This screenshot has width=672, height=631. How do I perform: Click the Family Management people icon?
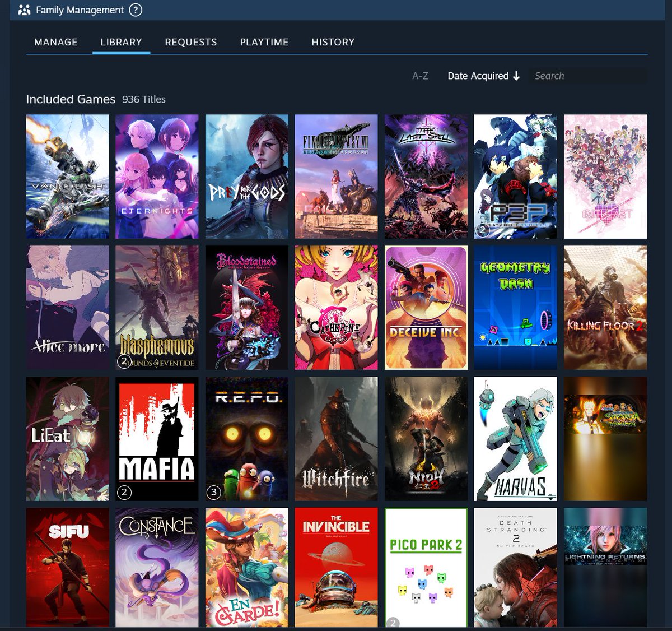(x=24, y=10)
